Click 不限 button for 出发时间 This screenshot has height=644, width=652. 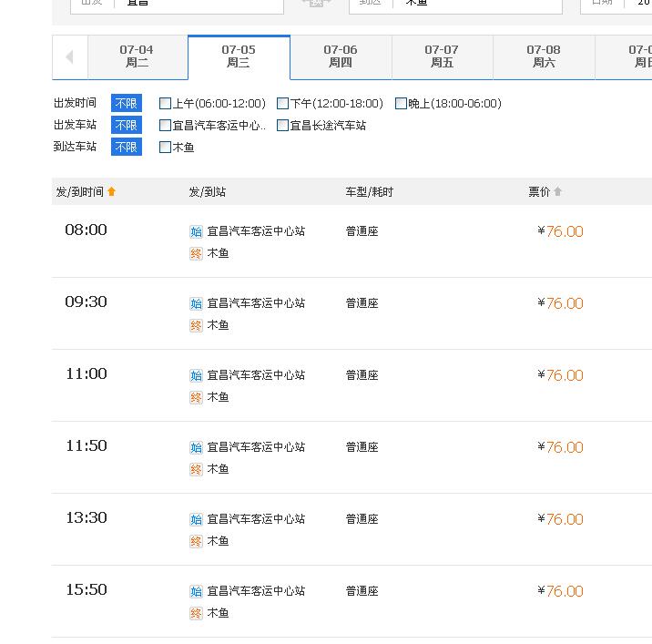click(x=127, y=103)
